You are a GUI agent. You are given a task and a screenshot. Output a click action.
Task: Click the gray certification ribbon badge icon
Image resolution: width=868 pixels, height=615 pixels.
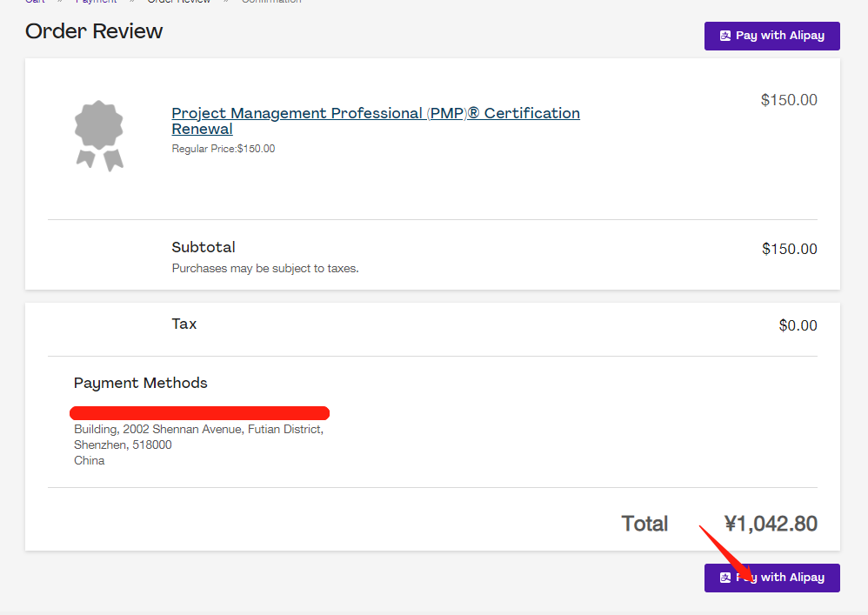pos(99,136)
